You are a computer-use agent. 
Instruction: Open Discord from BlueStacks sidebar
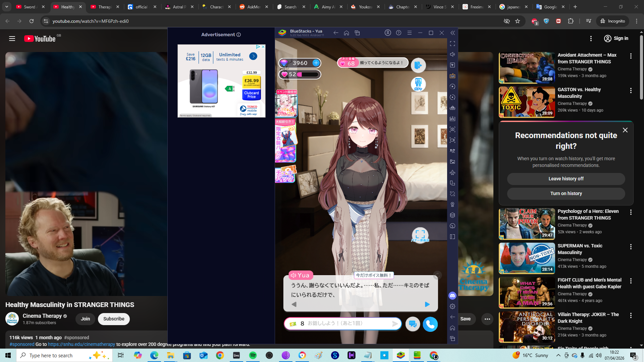[x=452, y=296]
